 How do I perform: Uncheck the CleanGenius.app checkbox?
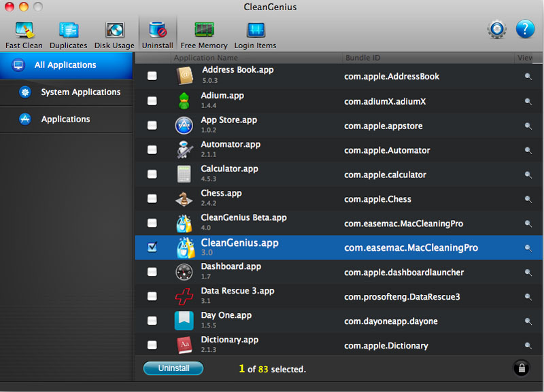click(152, 247)
